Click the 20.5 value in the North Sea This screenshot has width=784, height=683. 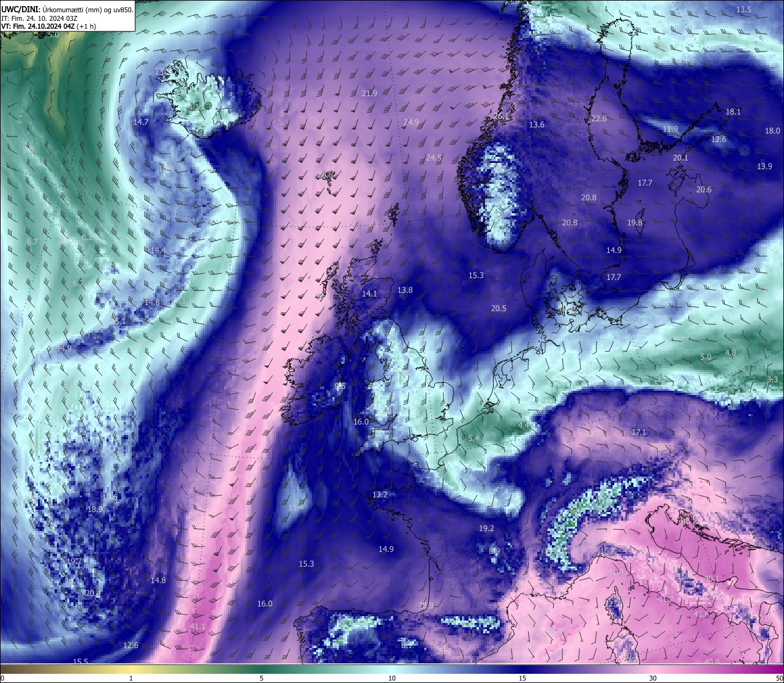(x=499, y=308)
